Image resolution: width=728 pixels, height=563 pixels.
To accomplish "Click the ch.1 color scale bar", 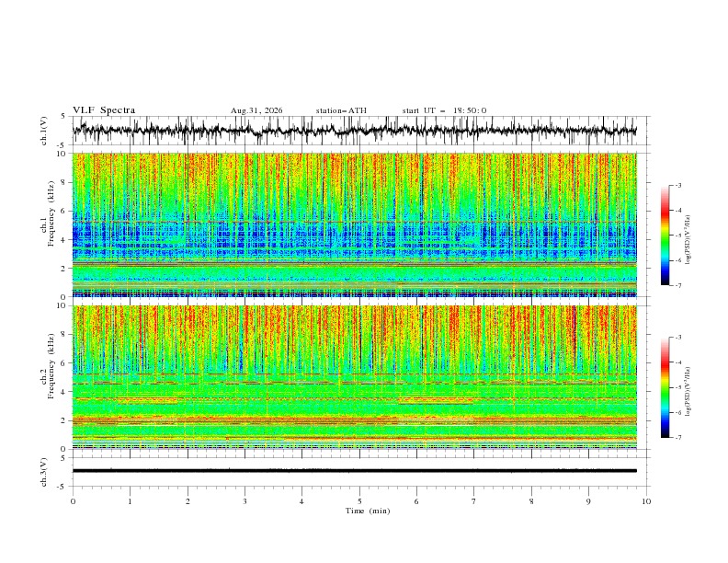I will click(x=665, y=235).
